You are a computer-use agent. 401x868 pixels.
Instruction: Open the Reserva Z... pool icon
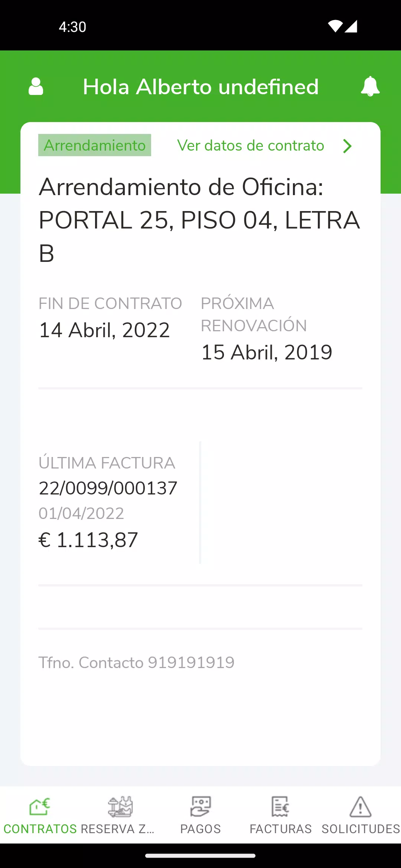(x=120, y=806)
